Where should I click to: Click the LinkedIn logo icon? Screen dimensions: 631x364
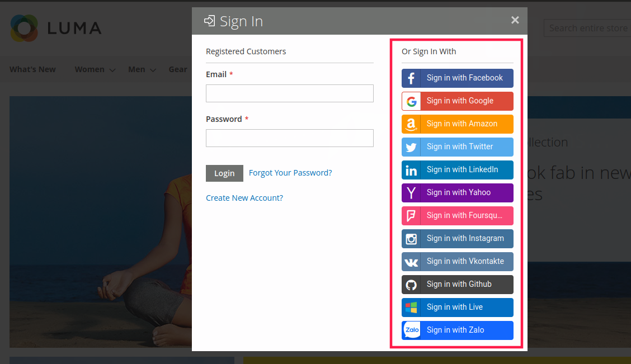point(411,170)
